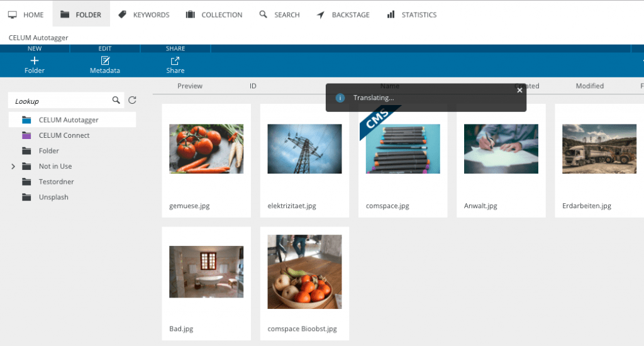Expand the Not in Use folder
This screenshot has width=644, height=346.
[x=13, y=166]
